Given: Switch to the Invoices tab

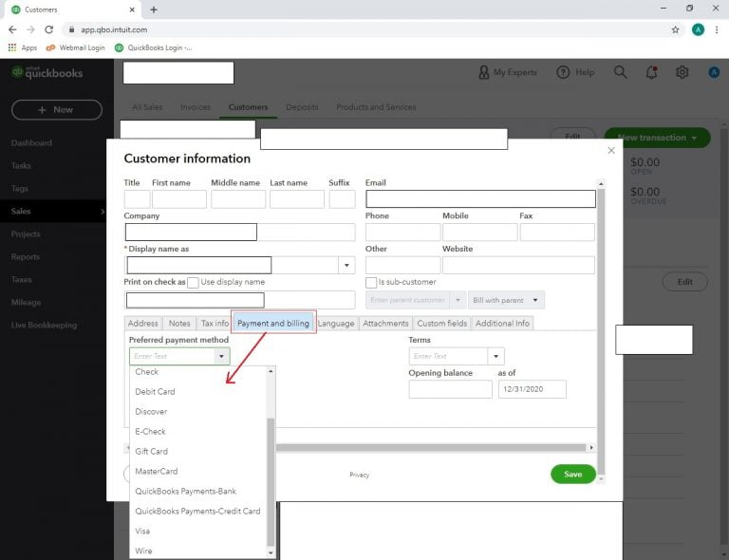Looking at the screenshot, I should pyautogui.click(x=196, y=107).
